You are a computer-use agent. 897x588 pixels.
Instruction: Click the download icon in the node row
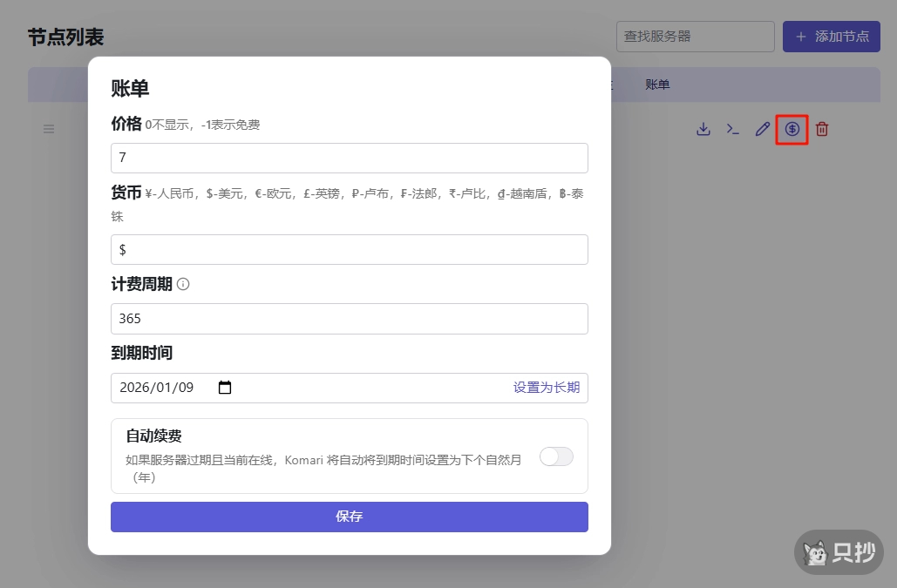[703, 128]
